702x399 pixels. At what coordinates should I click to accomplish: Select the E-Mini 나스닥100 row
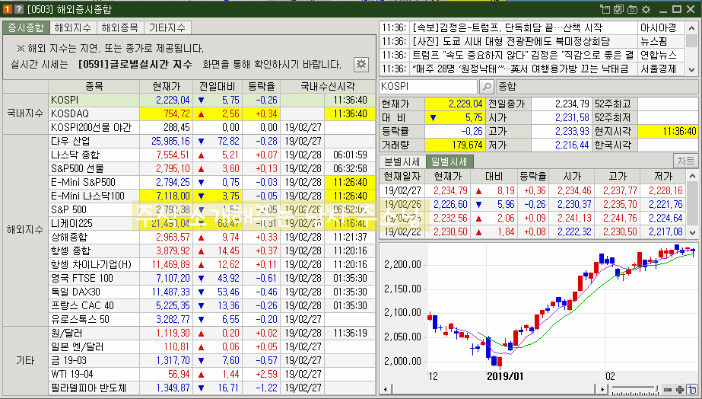[x=212, y=196]
